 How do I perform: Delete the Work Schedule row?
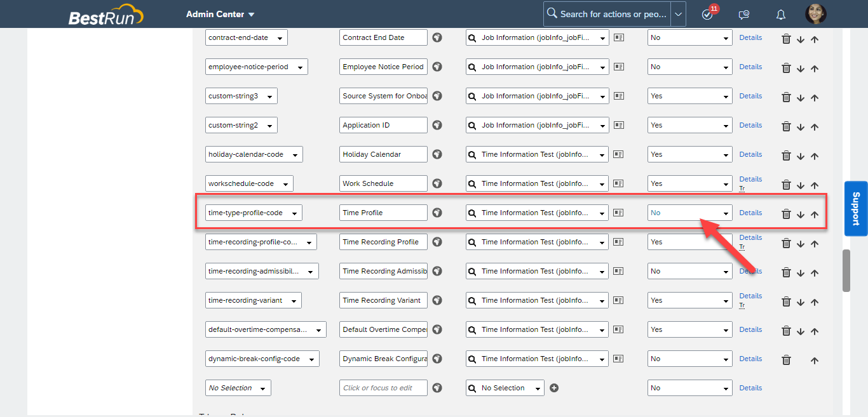coord(786,185)
